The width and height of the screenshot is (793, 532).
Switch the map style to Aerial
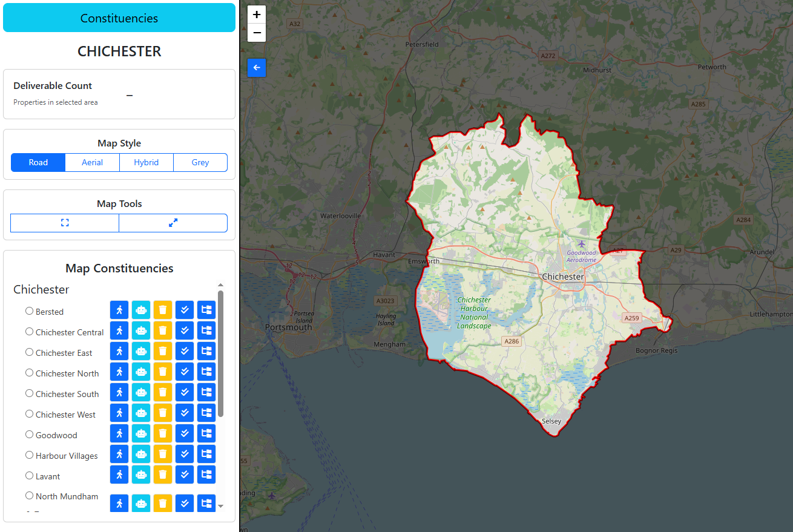click(92, 162)
